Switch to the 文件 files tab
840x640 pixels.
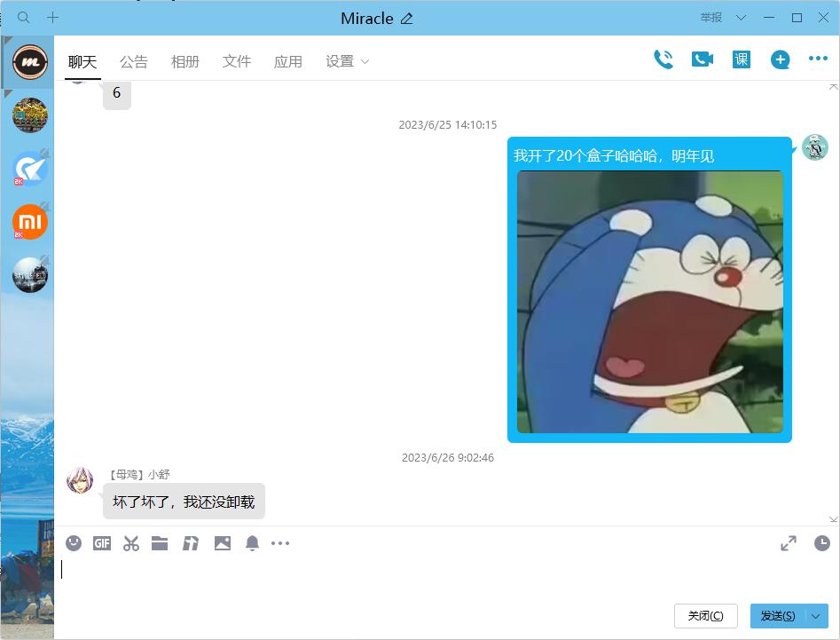[236, 61]
